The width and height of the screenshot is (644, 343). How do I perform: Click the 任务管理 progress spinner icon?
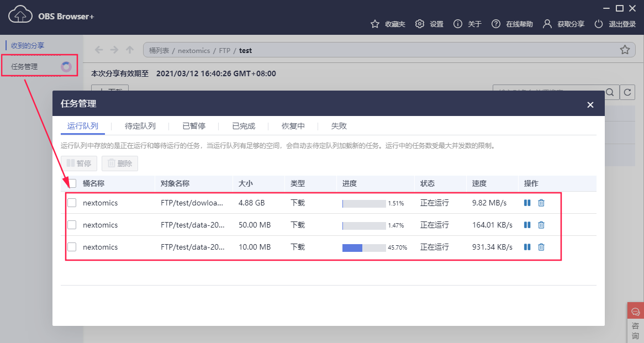coord(66,66)
